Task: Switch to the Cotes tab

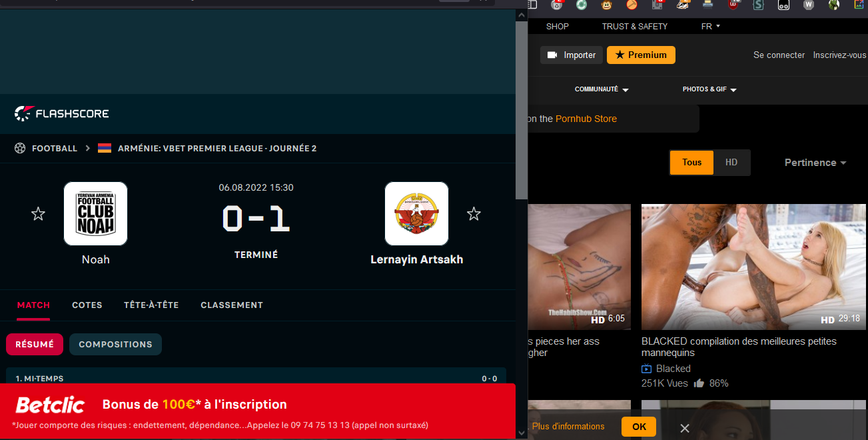Action: (87, 305)
